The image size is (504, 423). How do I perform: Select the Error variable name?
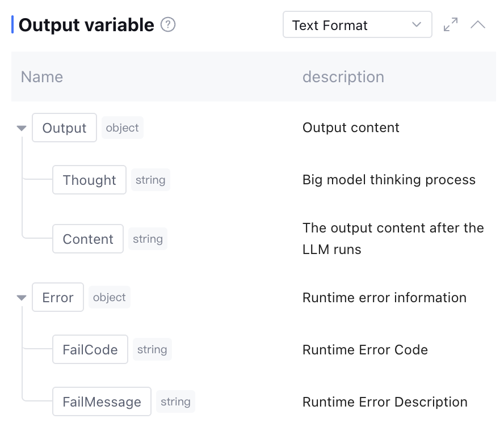point(58,298)
